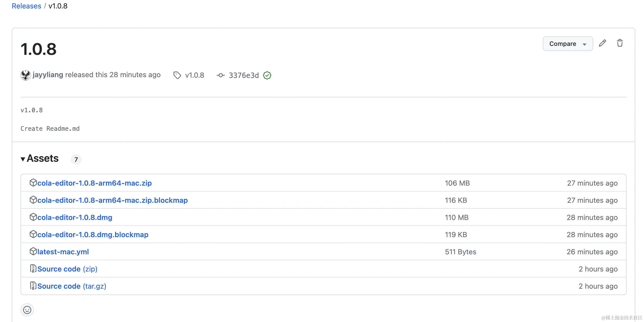Screen dimensions: 644x322
Task: Click the delete release trash icon
Action: tap(620, 43)
